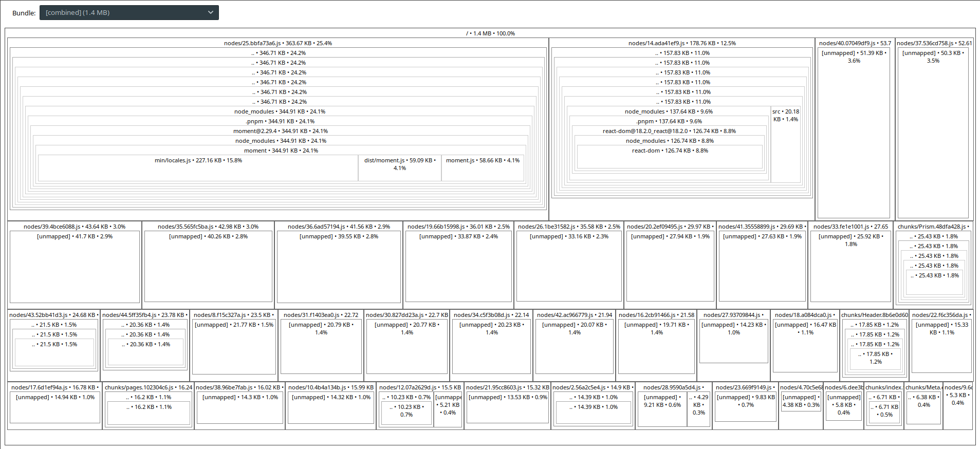Select chunks/Prism.48dfa428.js header label

(x=933, y=227)
